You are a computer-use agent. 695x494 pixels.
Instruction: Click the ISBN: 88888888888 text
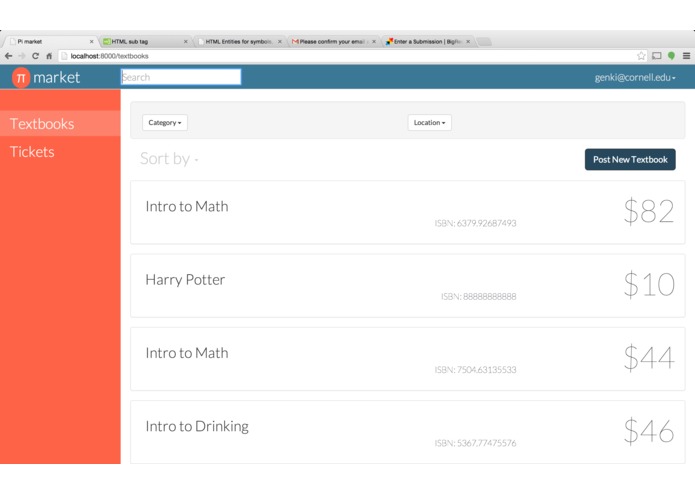478,296
